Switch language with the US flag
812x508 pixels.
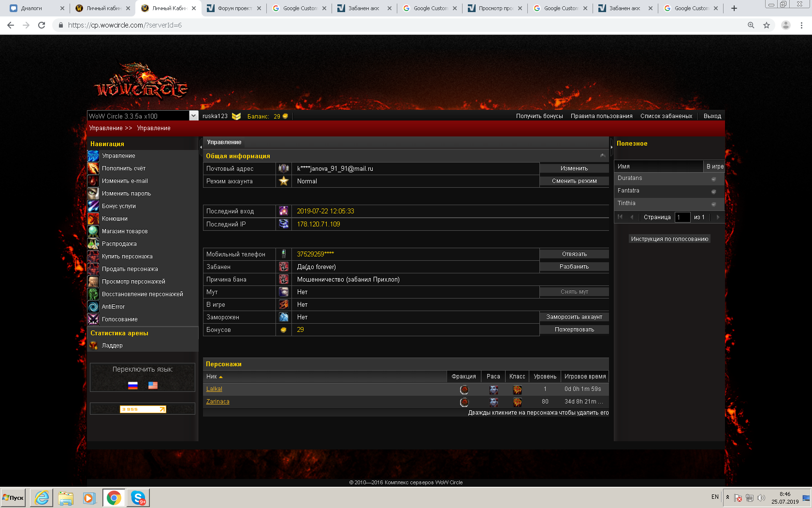coord(153,385)
